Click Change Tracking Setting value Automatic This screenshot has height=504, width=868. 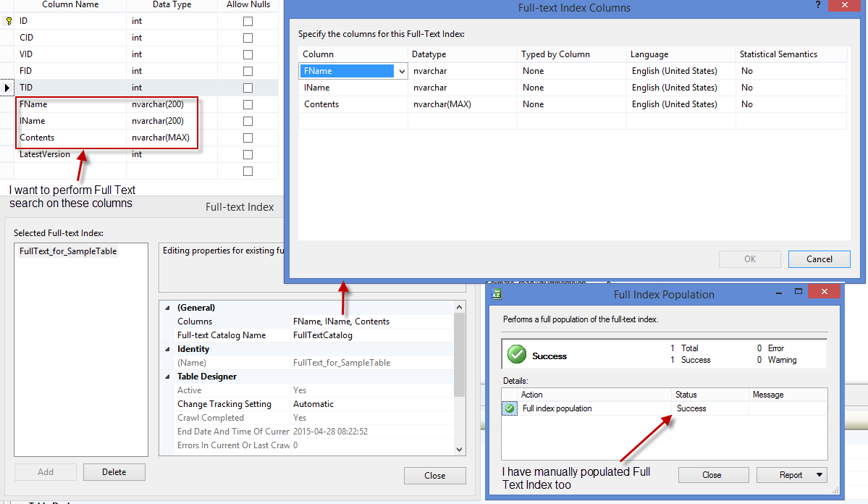coord(313,404)
